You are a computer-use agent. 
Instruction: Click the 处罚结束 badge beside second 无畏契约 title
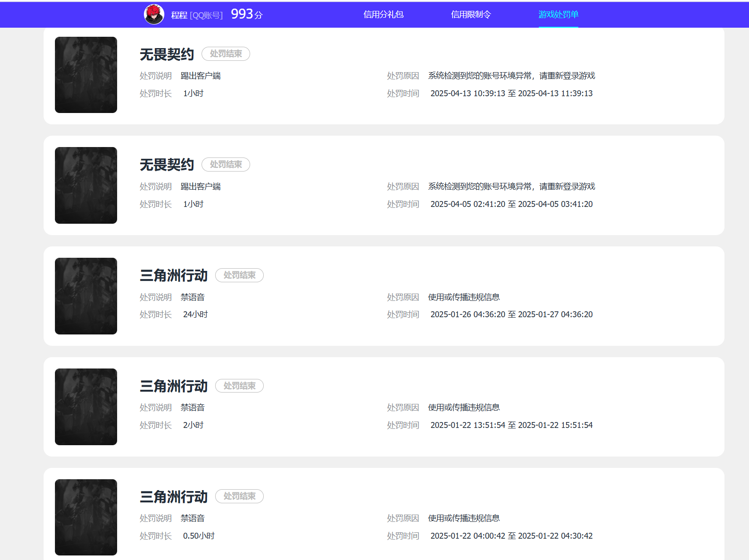coord(226,164)
